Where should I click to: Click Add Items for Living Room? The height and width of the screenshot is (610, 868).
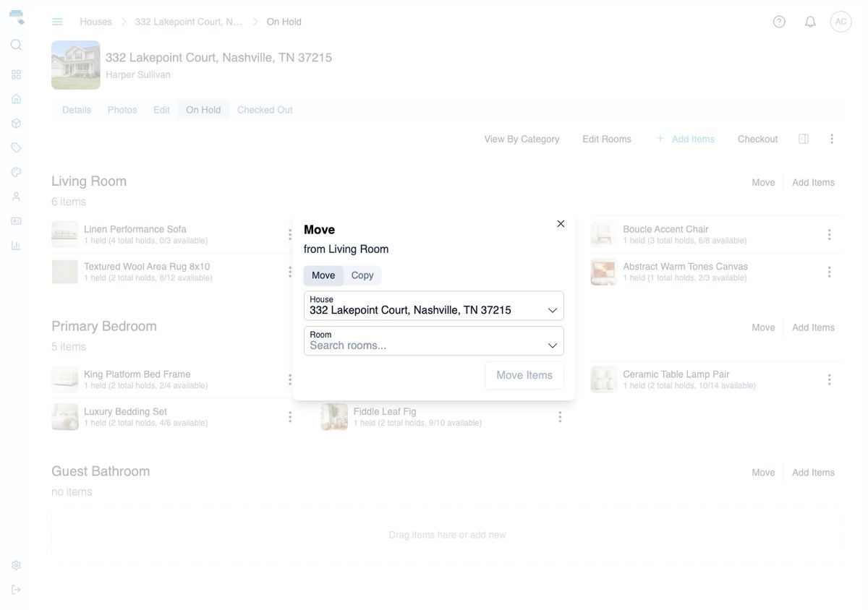[813, 183]
